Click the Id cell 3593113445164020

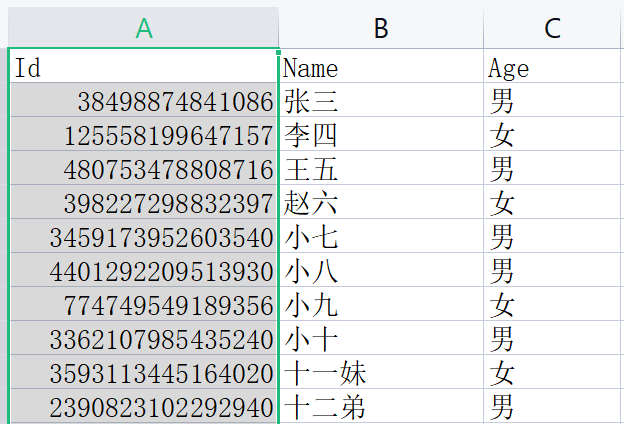point(144,373)
